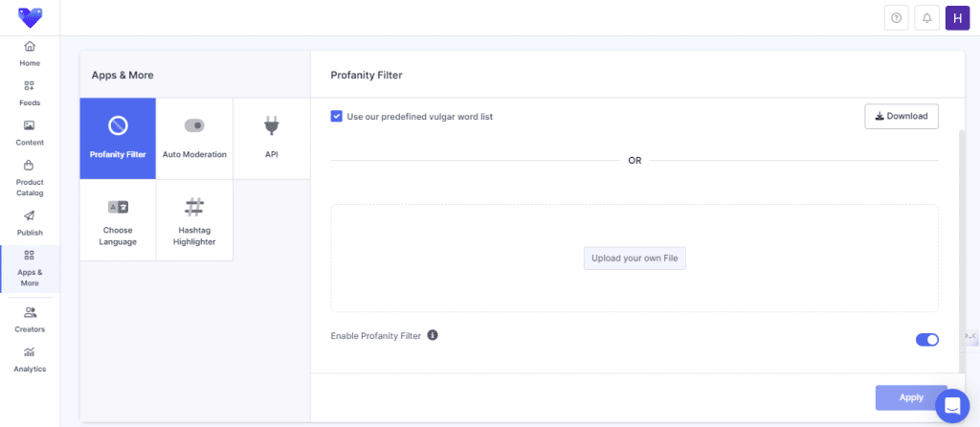Click the help question mark icon

pos(897,17)
